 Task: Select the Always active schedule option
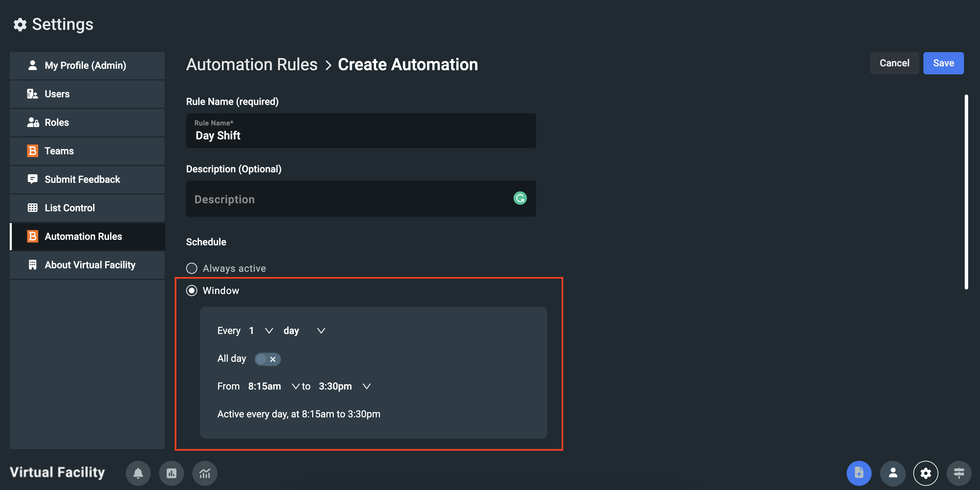[192, 268]
